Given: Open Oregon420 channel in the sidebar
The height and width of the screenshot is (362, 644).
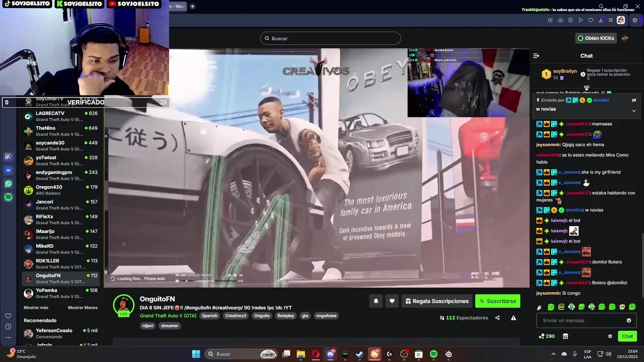Looking at the screenshot, I should [61, 190].
